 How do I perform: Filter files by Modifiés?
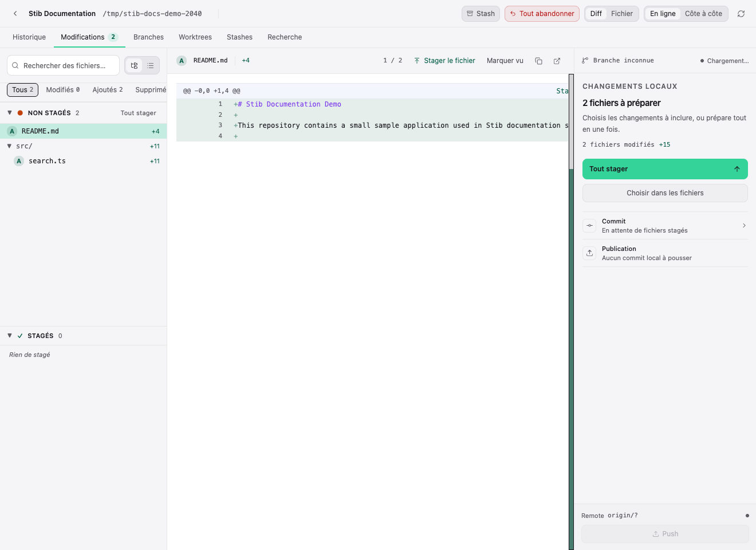click(x=63, y=90)
